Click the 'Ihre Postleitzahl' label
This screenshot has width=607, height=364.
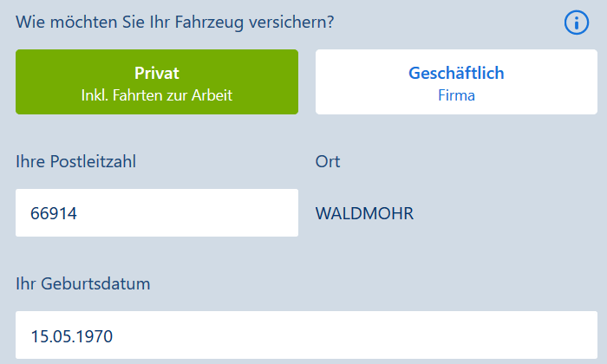pos(76,161)
